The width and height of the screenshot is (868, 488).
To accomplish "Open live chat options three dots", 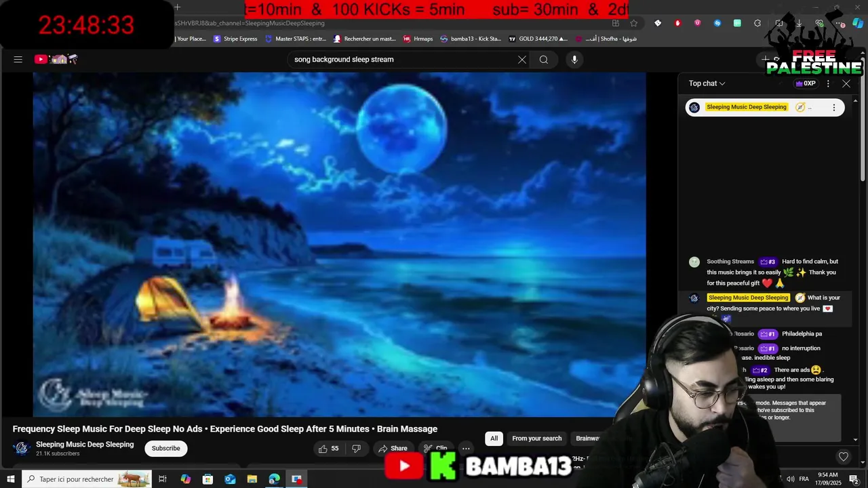I will (x=828, y=83).
